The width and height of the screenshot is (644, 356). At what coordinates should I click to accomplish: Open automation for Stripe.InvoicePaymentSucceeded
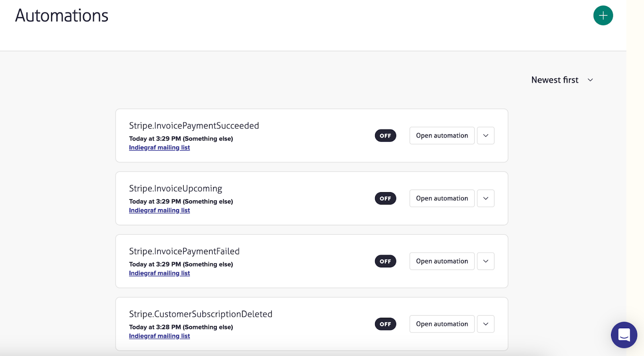pyautogui.click(x=442, y=136)
